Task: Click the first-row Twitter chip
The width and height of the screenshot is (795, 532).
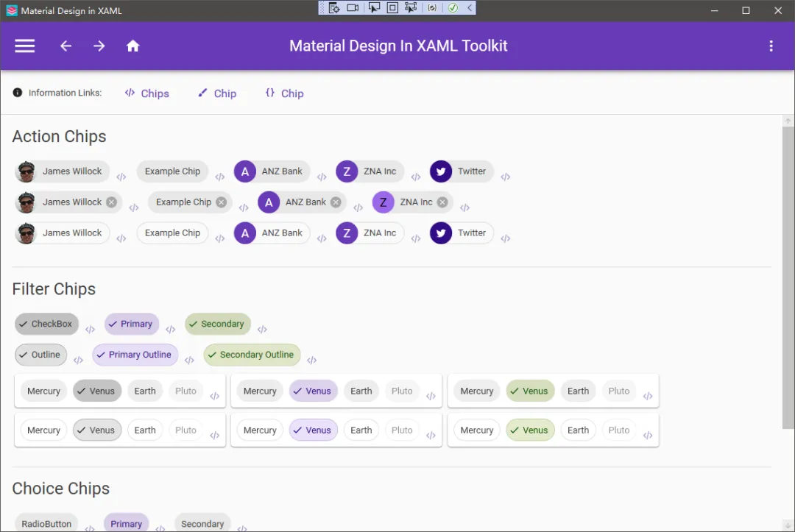Action: pyautogui.click(x=462, y=171)
